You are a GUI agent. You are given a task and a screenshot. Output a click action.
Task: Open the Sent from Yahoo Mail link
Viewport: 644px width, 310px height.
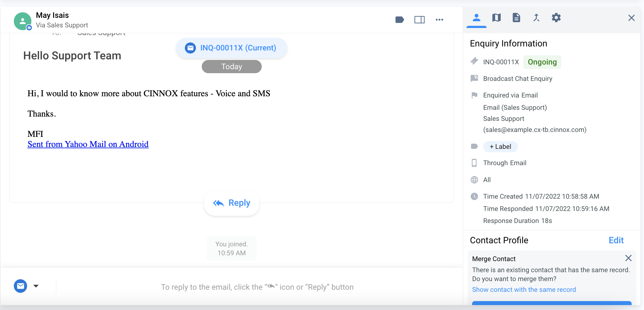(x=88, y=144)
